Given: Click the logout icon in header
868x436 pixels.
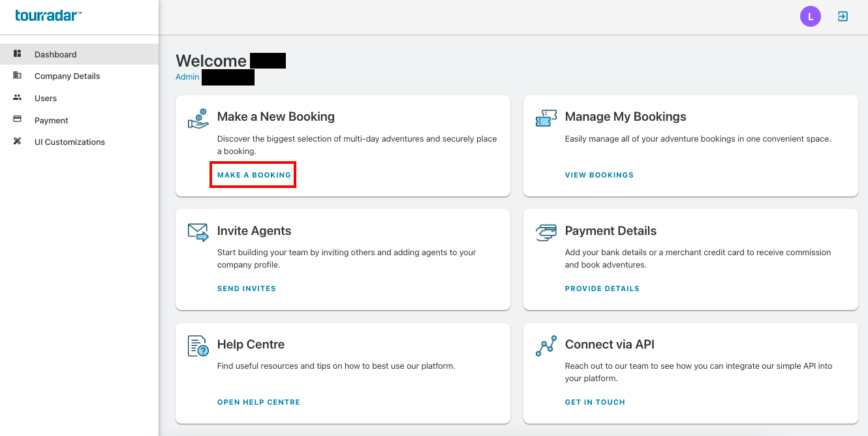Looking at the screenshot, I should click(x=843, y=16).
